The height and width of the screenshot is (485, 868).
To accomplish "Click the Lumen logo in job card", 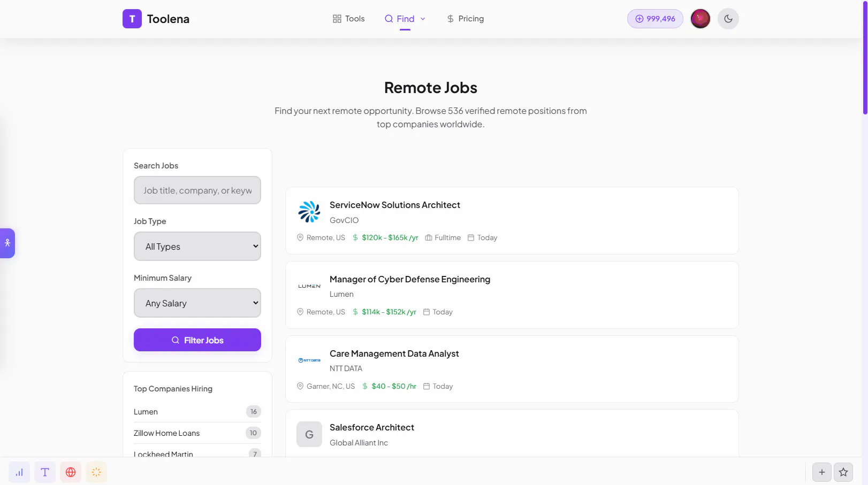I will click(309, 286).
